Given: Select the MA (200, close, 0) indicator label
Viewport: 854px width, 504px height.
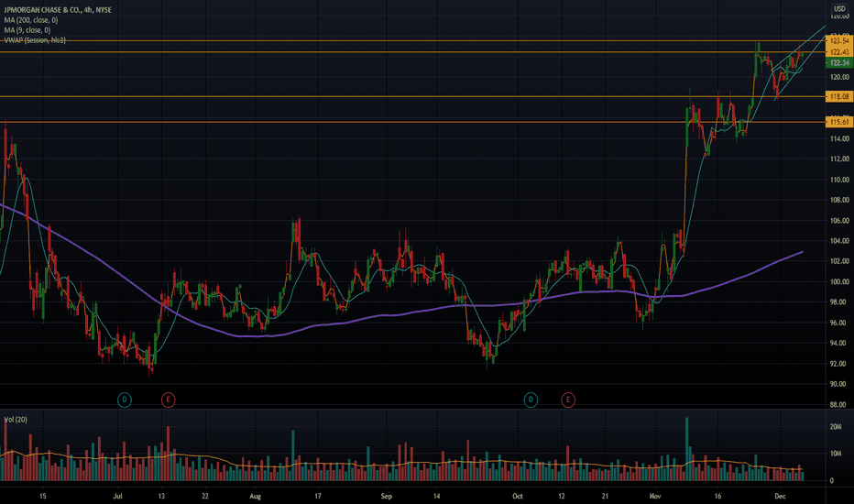Looking at the screenshot, I should coord(31,20).
